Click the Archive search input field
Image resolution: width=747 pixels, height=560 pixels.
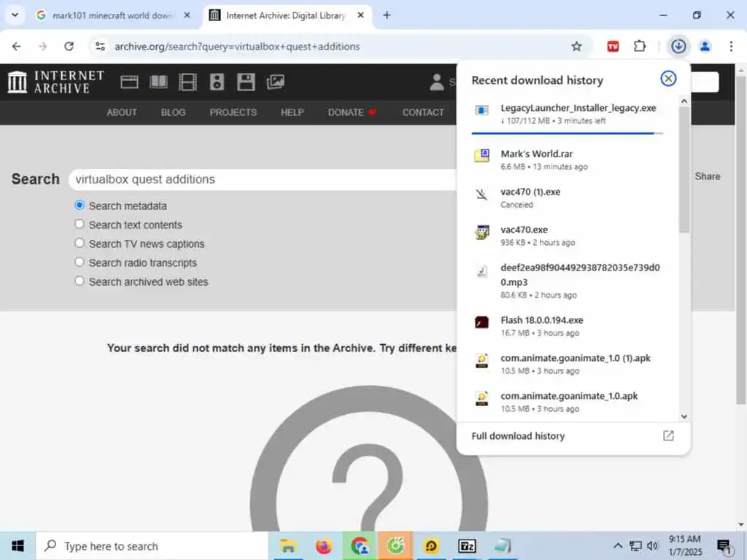[262, 179]
